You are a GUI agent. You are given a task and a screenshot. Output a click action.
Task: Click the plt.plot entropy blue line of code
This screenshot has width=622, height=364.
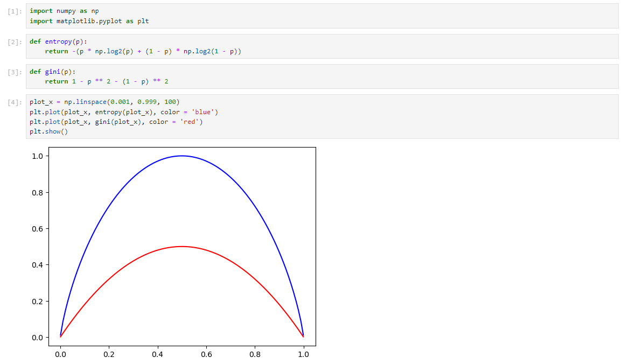click(124, 112)
